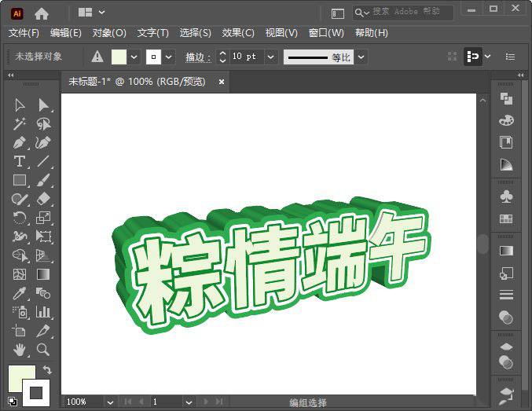Click the stroke weight stepper arrows
Viewport: 532px width, 411px height.
[x=222, y=57]
